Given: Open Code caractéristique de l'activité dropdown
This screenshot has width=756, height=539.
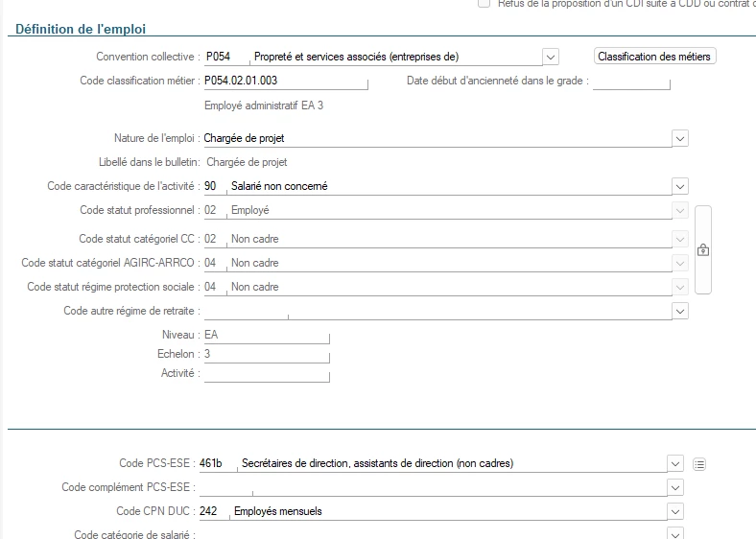Looking at the screenshot, I should click(680, 186).
